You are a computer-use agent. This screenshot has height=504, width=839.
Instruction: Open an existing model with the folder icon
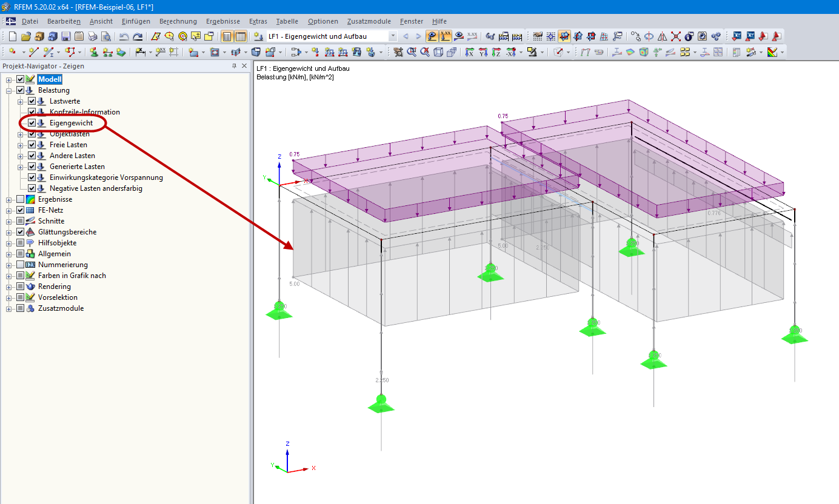tap(26, 36)
